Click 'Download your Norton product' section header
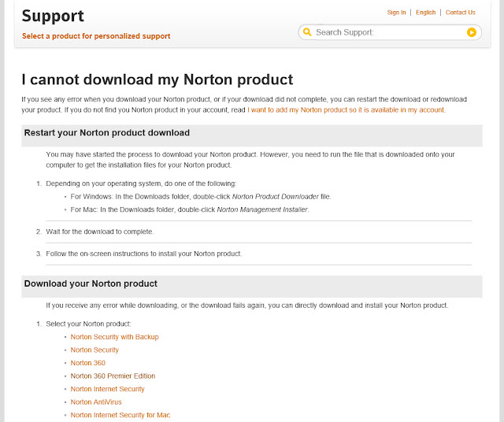The height and width of the screenshot is (422, 504). [x=91, y=283]
